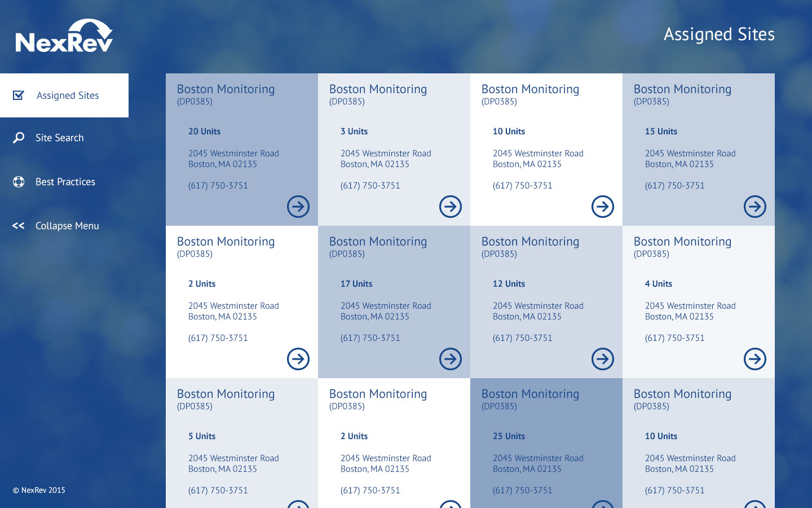Click the magnifier icon beside Site Search

coord(19,138)
